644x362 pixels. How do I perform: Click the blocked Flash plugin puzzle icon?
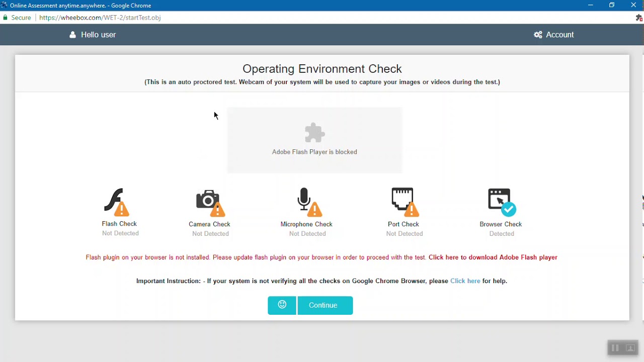tap(315, 133)
